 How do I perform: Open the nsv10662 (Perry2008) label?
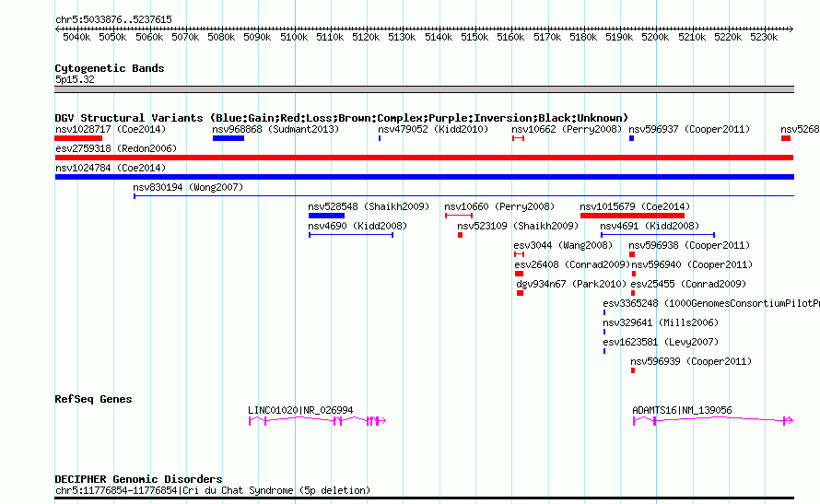click(x=567, y=129)
